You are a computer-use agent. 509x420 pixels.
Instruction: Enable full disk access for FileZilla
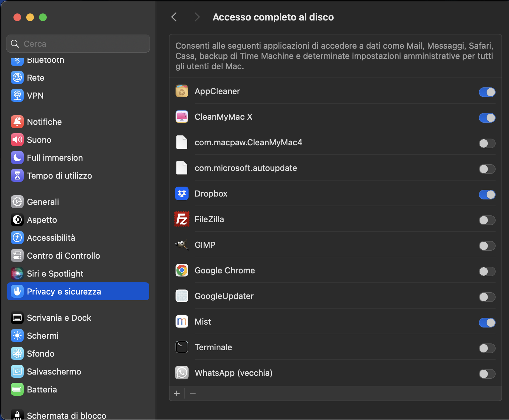(x=487, y=220)
